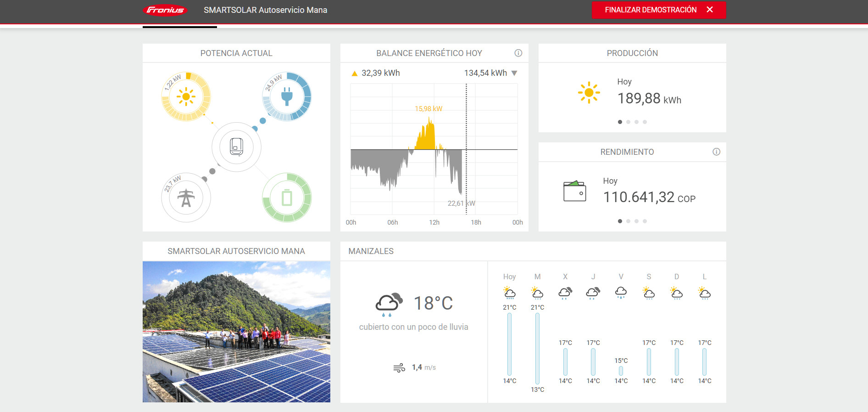Click the power grid pylon icon
Viewport: 868px width, 412px height.
tap(186, 198)
